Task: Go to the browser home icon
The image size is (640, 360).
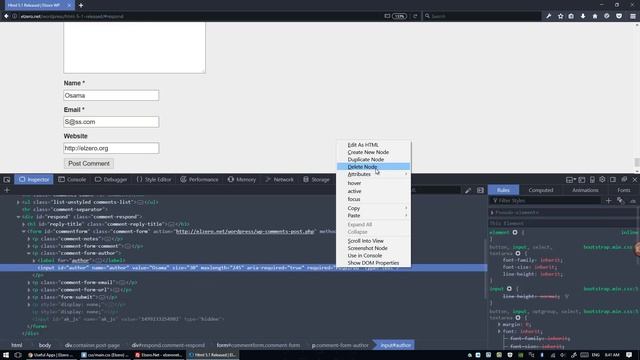Action: [x=595, y=16]
